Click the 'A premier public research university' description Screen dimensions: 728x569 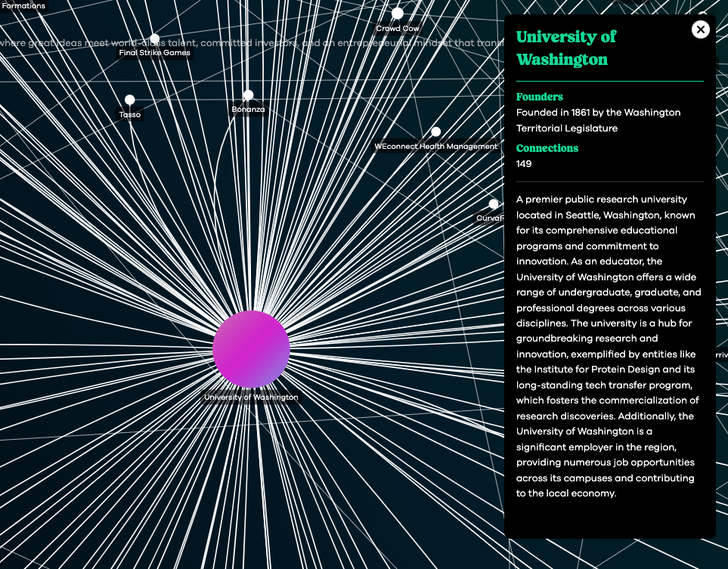click(609, 346)
